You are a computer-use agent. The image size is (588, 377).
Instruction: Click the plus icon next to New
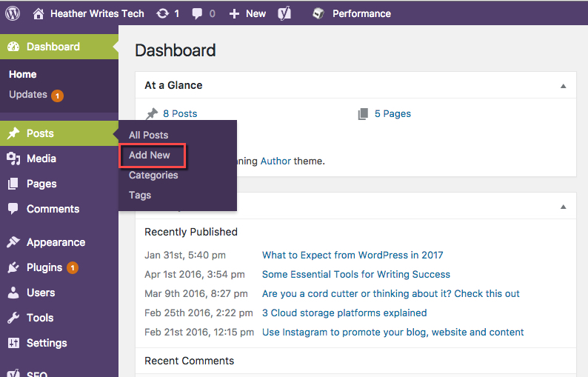pos(234,14)
